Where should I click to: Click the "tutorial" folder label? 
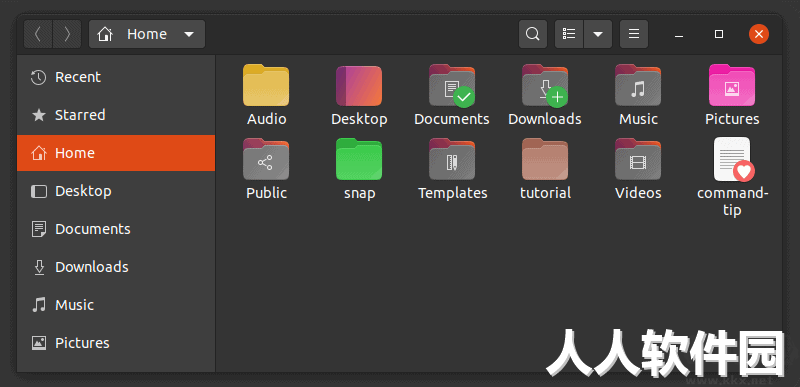[x=545, y=193]
